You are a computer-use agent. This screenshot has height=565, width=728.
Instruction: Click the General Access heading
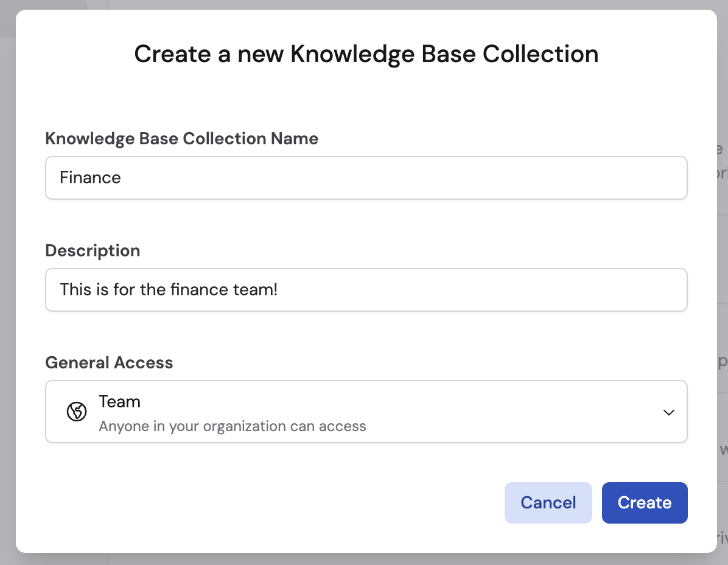point(109,362)
